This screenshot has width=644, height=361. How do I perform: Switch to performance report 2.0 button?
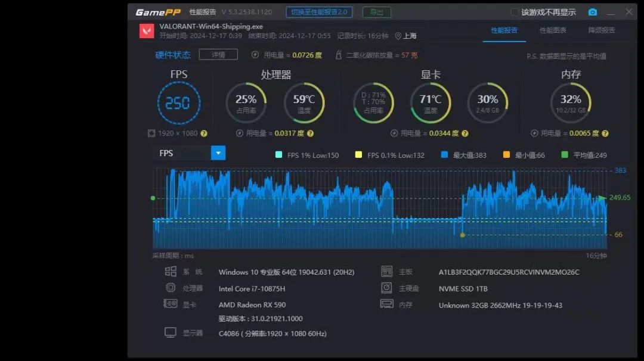pyautogui.click(x=319, y=13)
